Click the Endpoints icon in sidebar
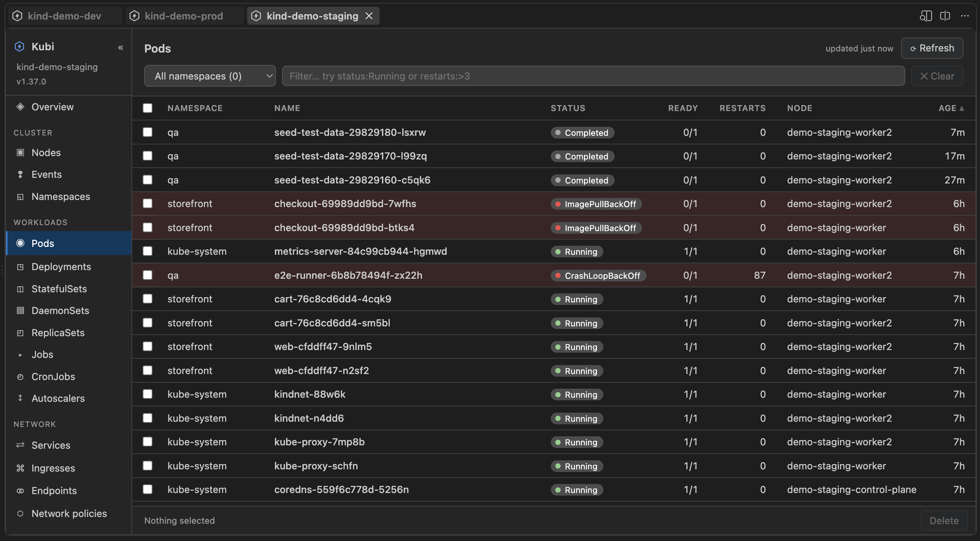Image resolution: width=980 pixels, height=541 pixels. pyautogui.click(x=20, y=490)
